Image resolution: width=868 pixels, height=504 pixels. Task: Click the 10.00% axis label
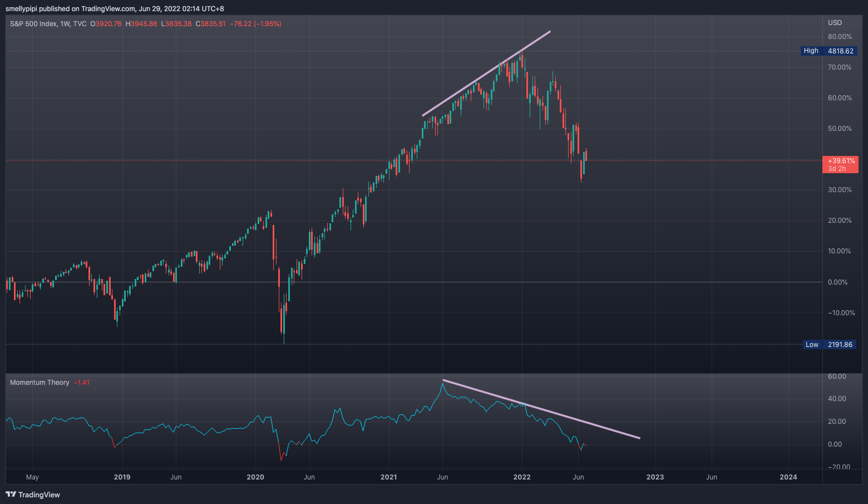[x=840, y=251]
